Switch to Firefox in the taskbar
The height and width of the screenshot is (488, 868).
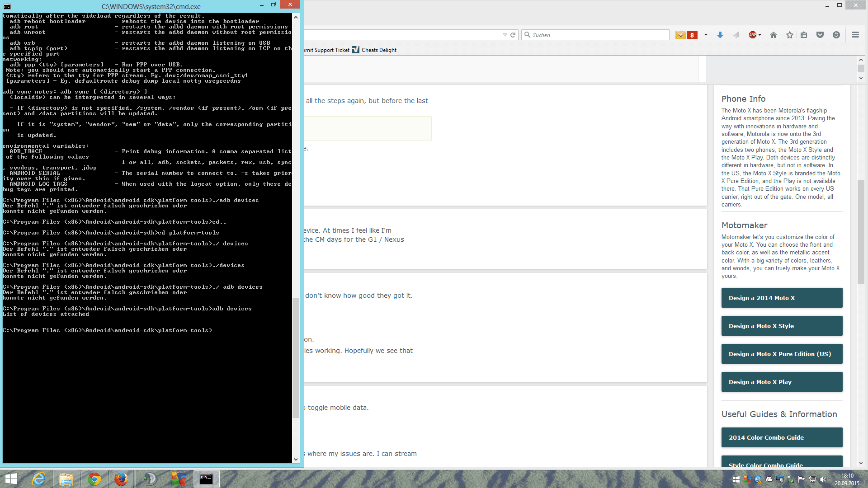click(x=121, y=479)
